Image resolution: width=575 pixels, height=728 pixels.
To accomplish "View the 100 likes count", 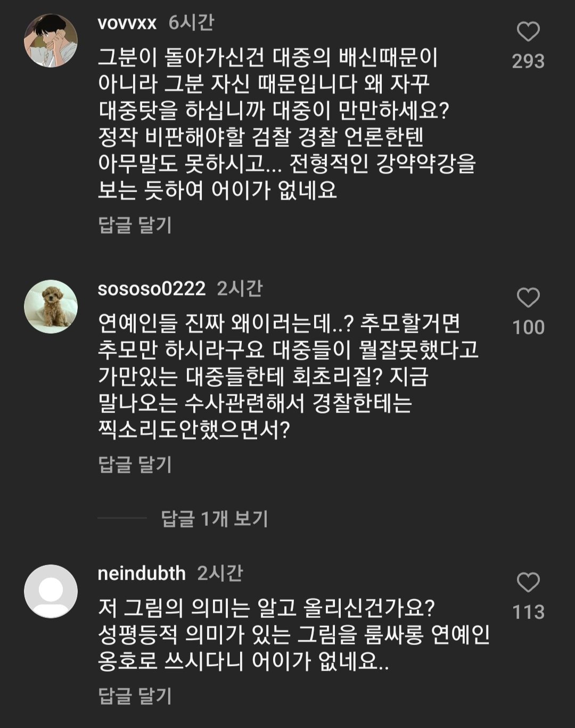I will [x=528, y=327].
